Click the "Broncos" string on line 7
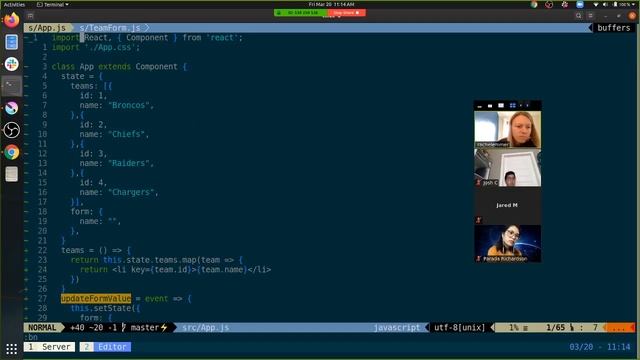Image resolution: width=640 pixels, height=360 pixels. (x=128, y=105)
